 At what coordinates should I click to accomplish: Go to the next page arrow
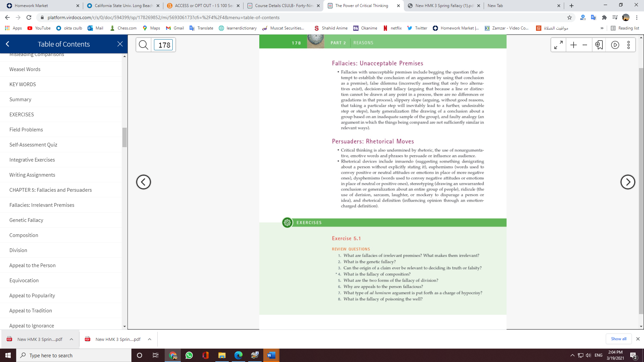pyautogui.click(x=628, y=182)
